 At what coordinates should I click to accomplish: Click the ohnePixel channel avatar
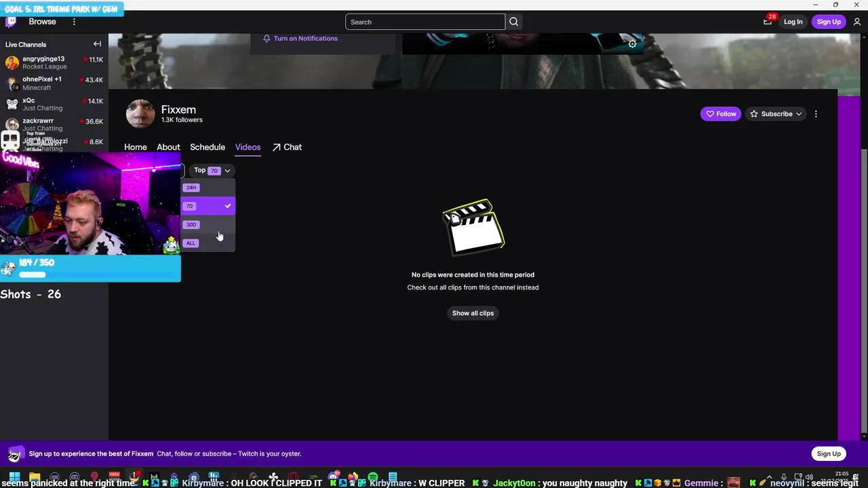click(x=12, y=83)
